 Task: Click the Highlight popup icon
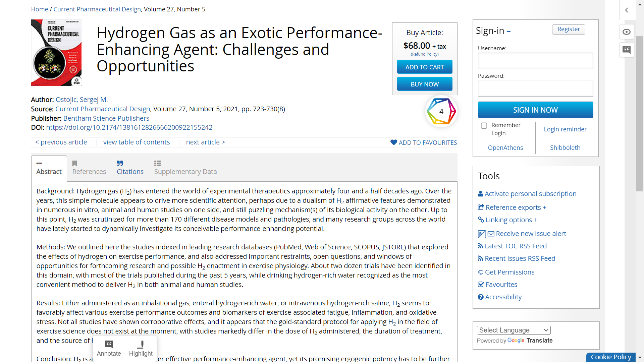pos(141,344)
